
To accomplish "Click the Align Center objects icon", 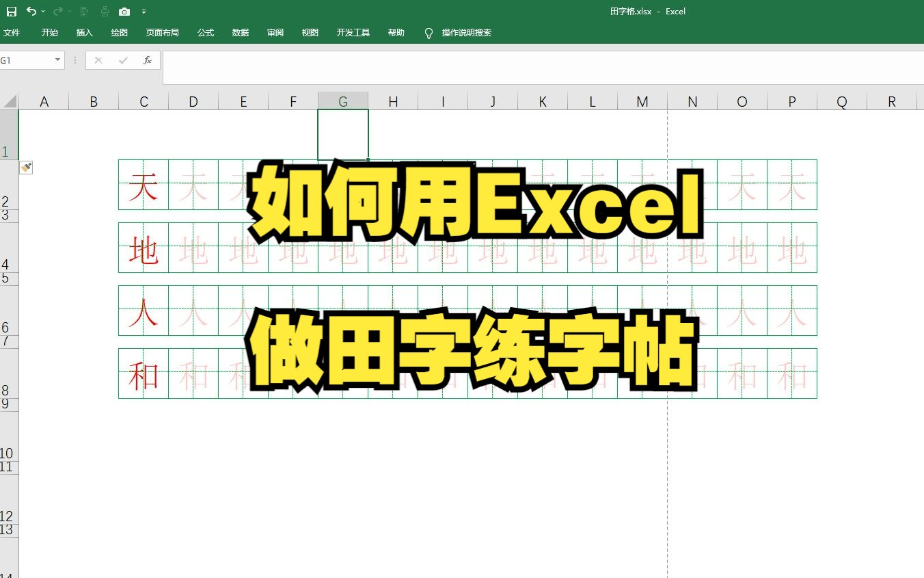I will (105, 12).
